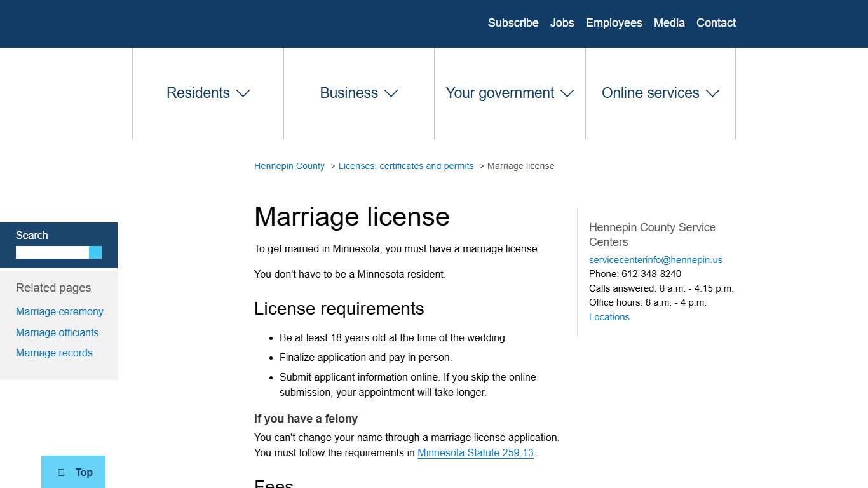Open the Minnesota Statute 259.13 link
The height and width of the screenshot is (488, 868).
click(475, 452)
